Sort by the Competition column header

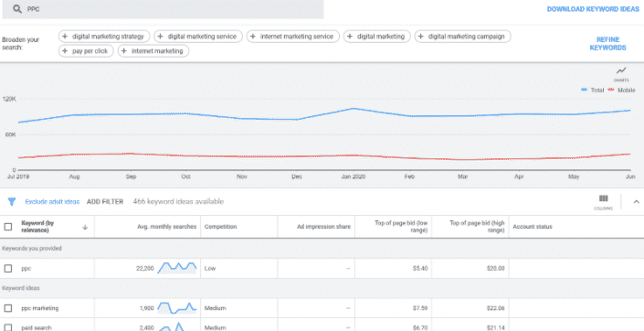click(x=220, y=227)
